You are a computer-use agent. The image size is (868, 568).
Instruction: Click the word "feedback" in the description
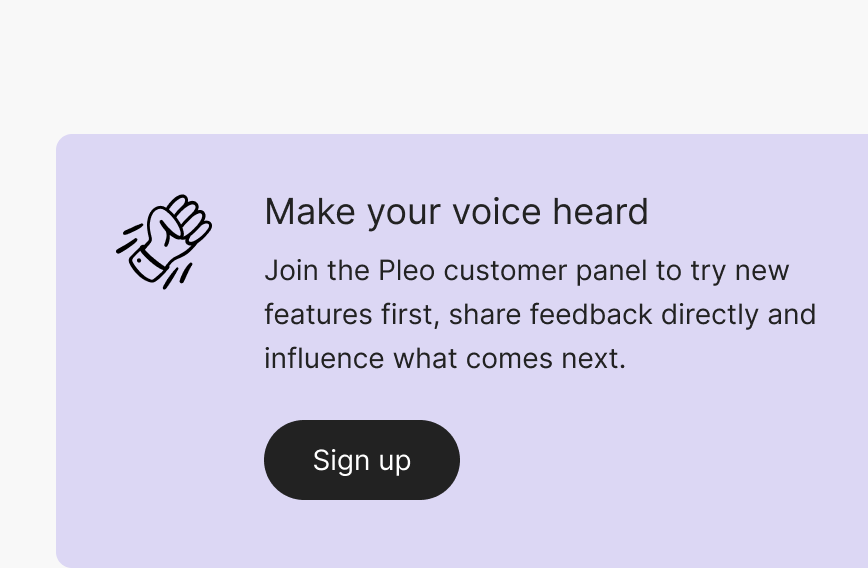tap(591, 315)
